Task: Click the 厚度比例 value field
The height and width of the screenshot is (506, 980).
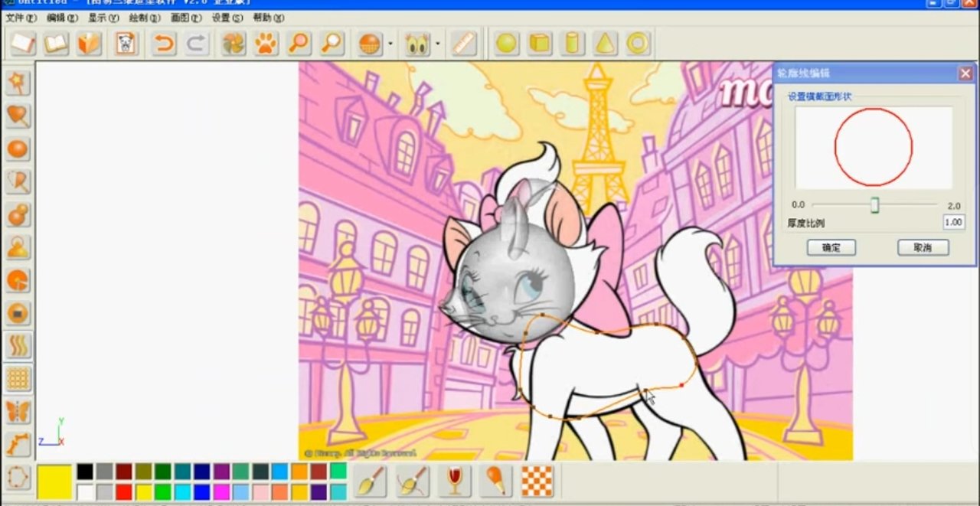Action: click(x=953, y=222)
